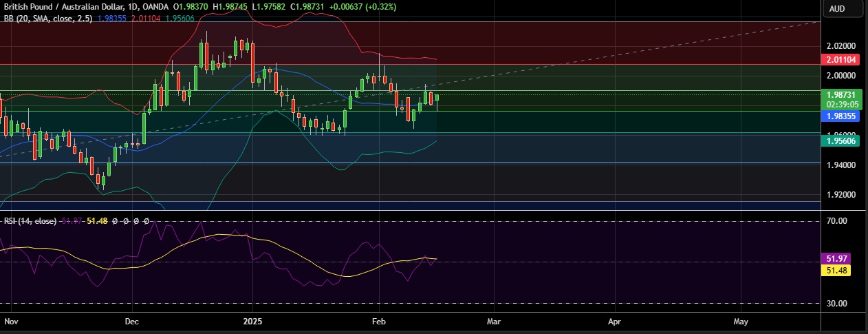Click the 1.94000 price scale label
The image size is (868, 334).
tap(840, 165)
